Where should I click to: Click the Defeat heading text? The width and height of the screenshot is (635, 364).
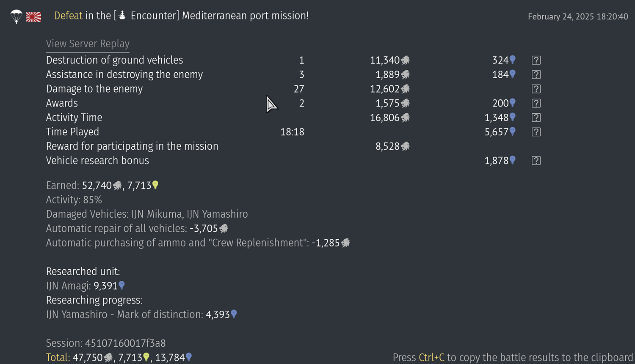click(68, 15)
